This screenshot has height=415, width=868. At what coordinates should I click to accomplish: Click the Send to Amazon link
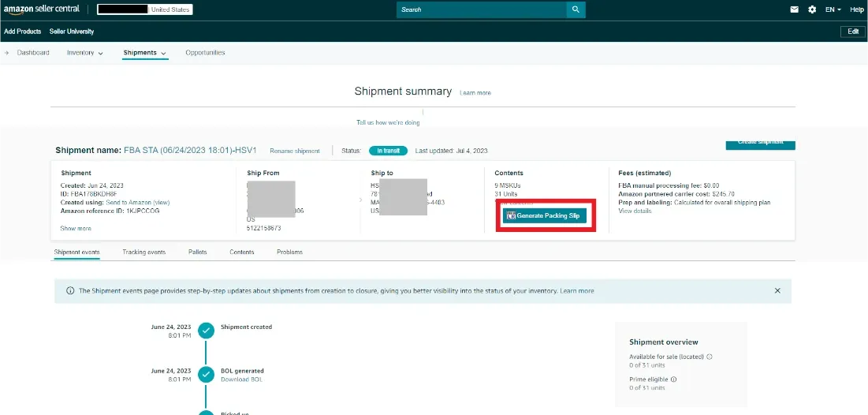click(129, 203)
